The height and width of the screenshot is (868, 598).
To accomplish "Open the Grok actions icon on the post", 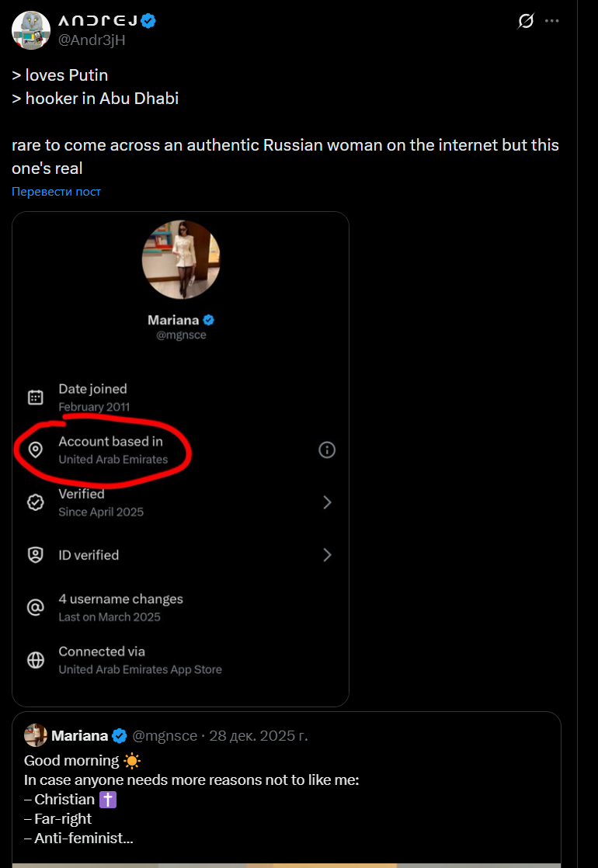I will coord(526,21).
